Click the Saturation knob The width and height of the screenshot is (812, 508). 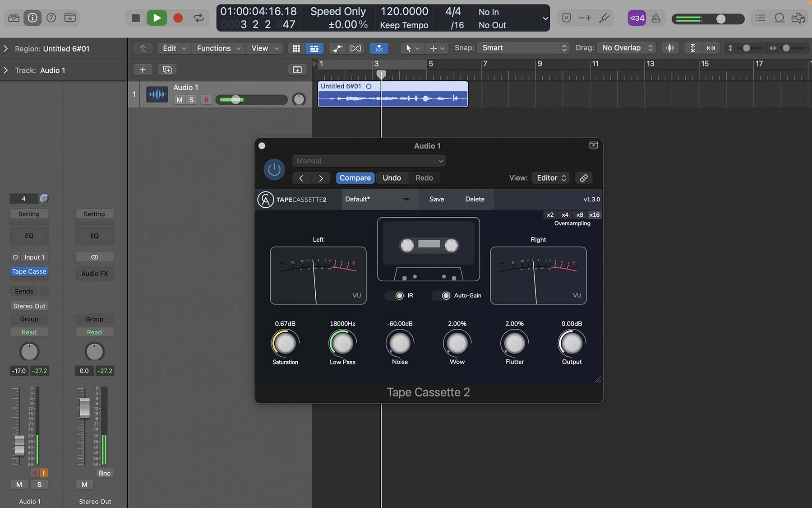click(285, 344)
